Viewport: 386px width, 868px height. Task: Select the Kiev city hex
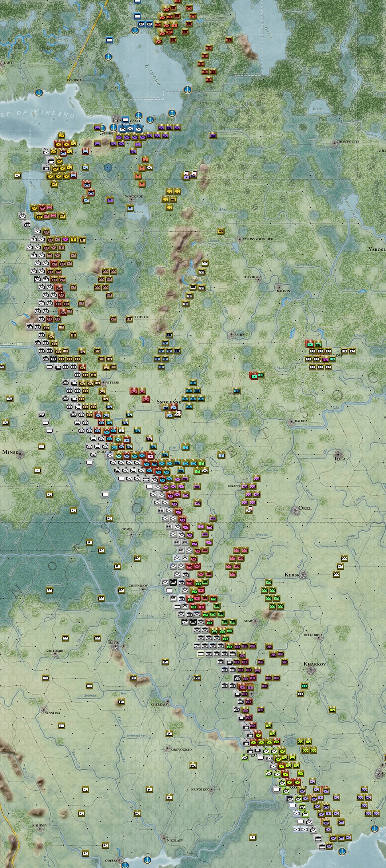coord(116,648)
